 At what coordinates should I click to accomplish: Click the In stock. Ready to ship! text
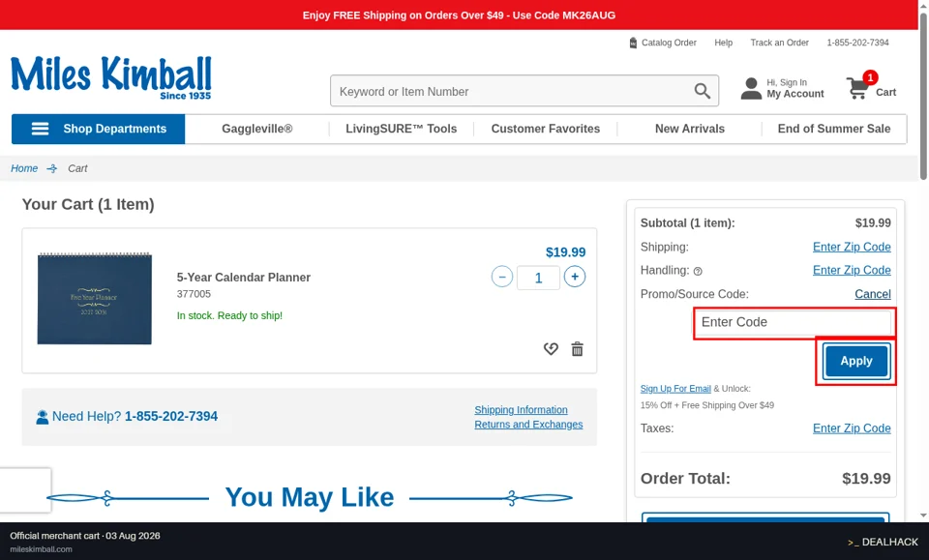229,315
